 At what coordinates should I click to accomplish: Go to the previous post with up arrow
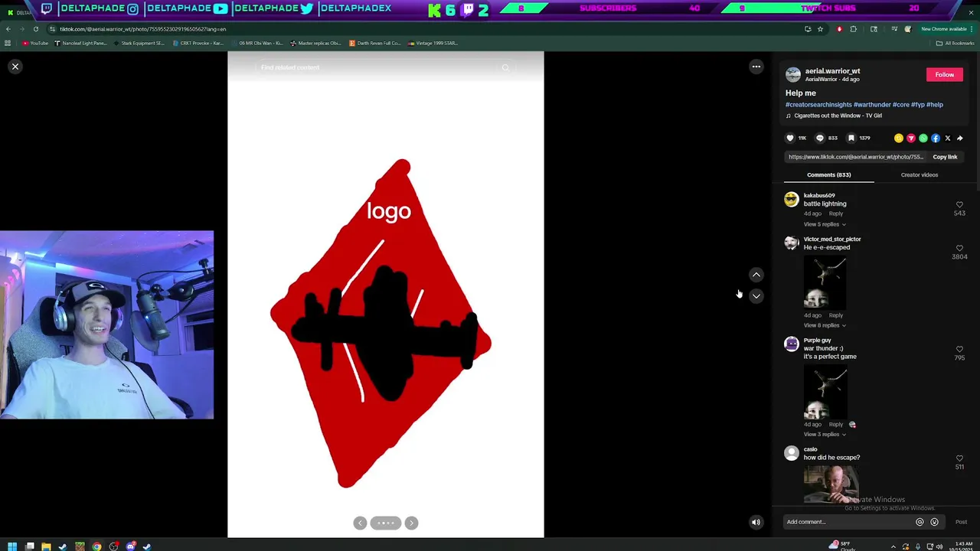pos(756,275)
